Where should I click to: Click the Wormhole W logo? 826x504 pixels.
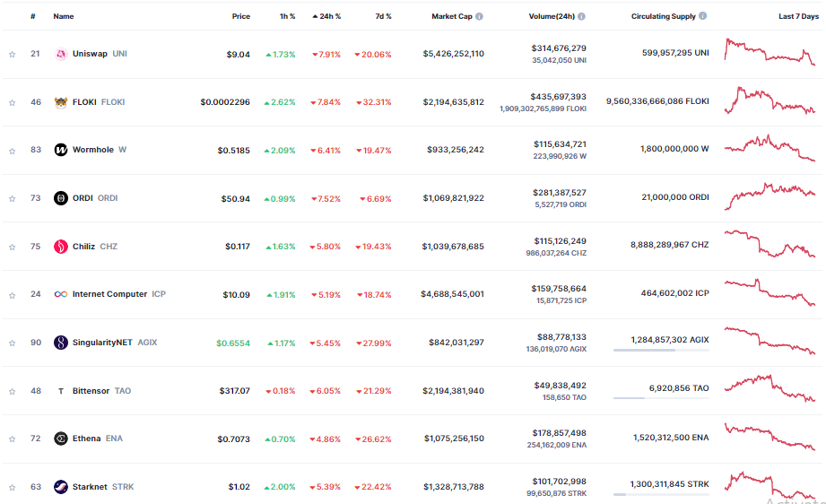click(x=61, y=150)
